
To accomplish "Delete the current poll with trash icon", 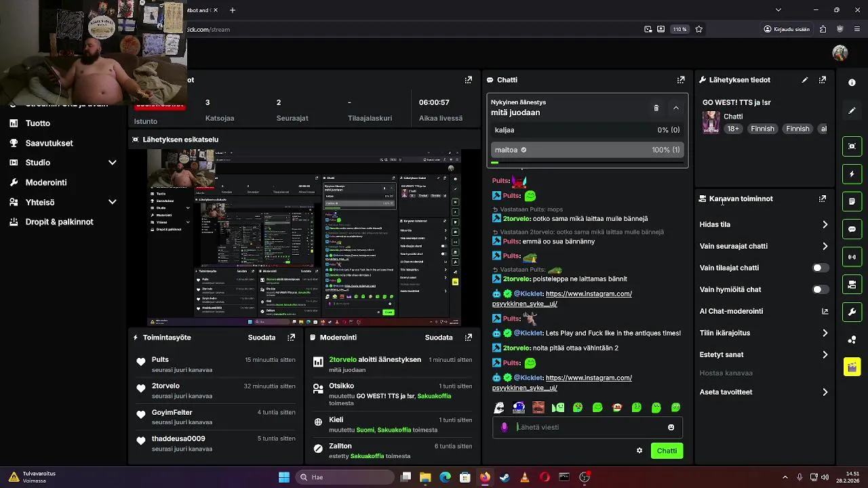I will click(656, 108).
